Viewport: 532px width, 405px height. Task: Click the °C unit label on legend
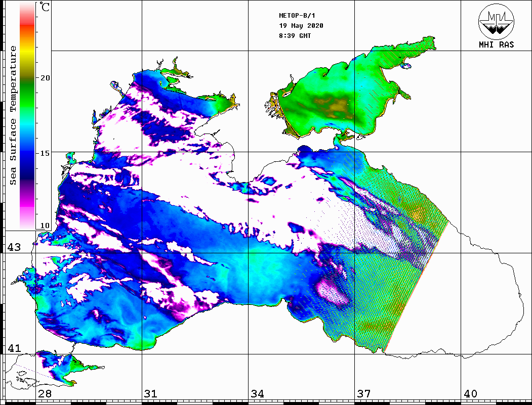coord(45,7)
